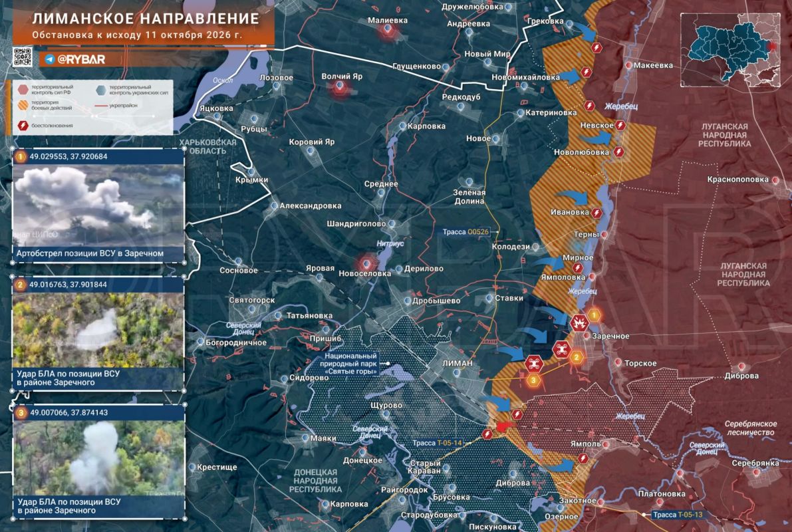Click the numbered marker 1 near Заречное
Image resolution: width=792 pixels, height=532 pixels.
(594, 316)
